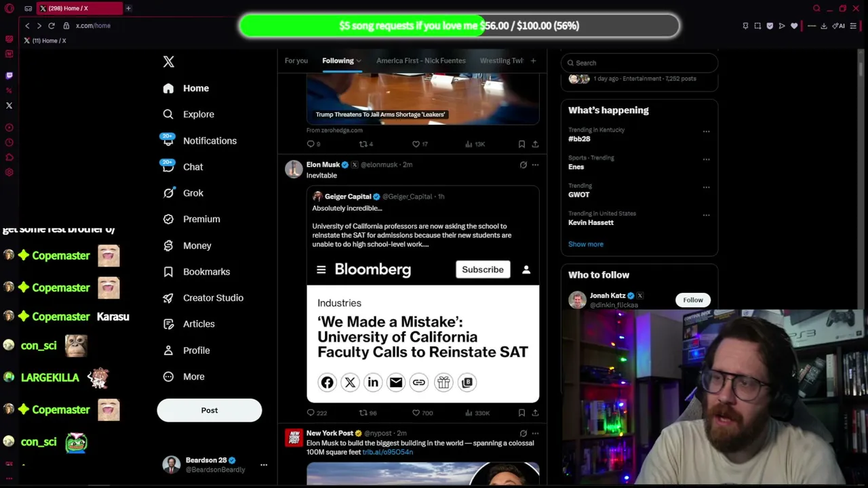Click the Grok icon on Elon Musk's post
Viewport: 868px width, 488px height.
pyautogui.click(x=523, y=165)
